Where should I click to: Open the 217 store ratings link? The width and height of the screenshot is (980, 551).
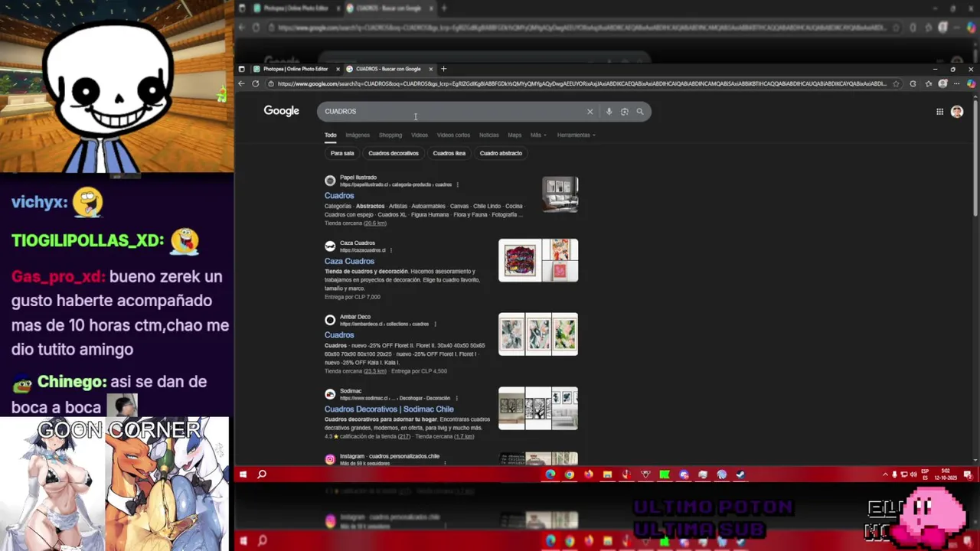(403, 436)
